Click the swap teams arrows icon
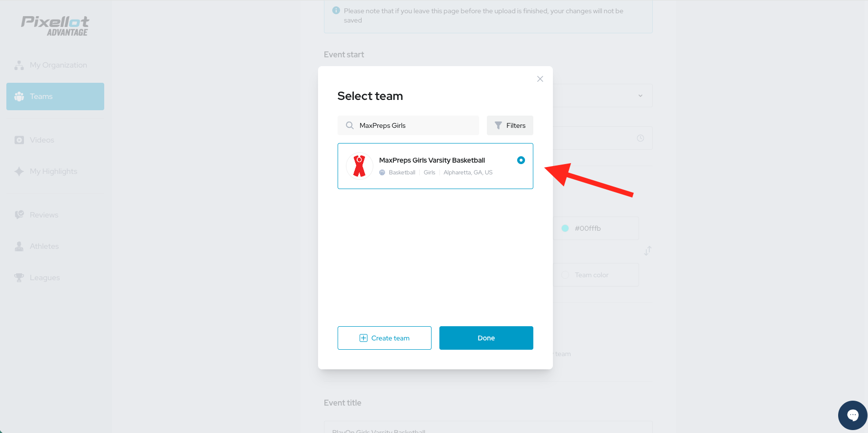Viewport: 868px width, 433px height. tap(647, 251)
